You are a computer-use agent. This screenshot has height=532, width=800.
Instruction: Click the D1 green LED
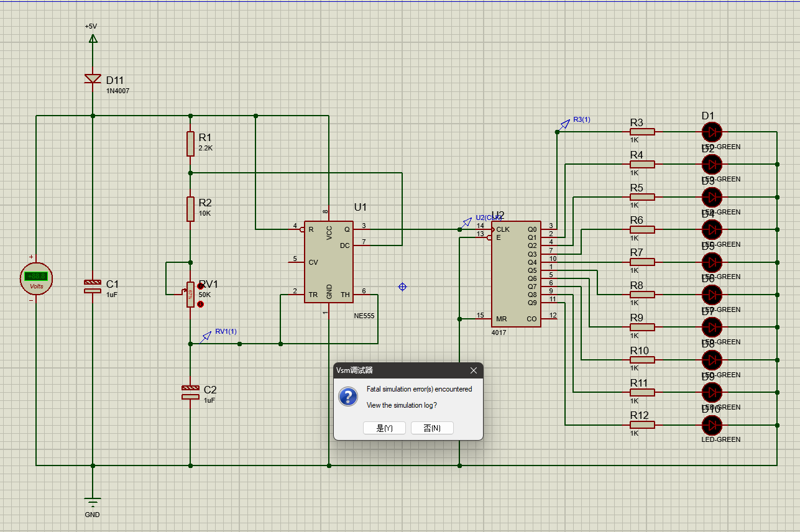712,132
